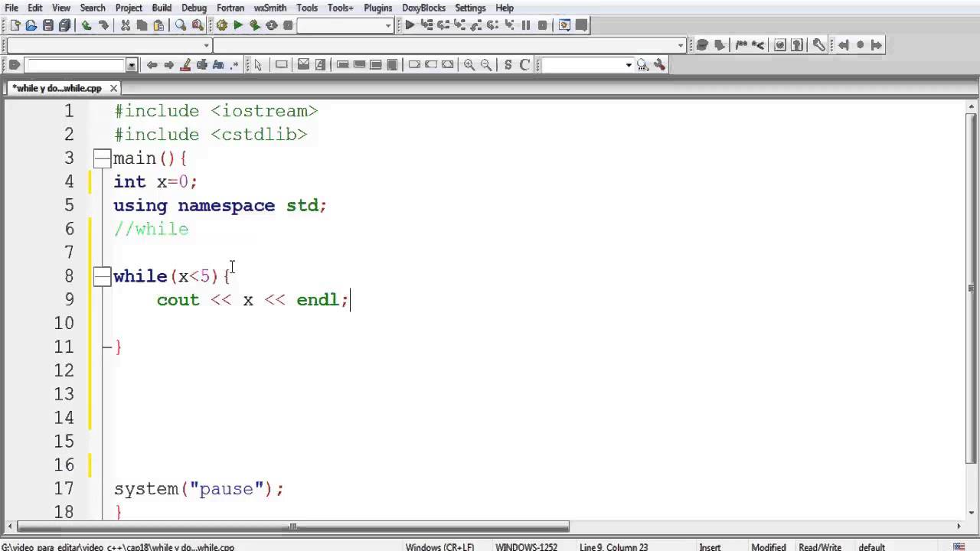This screenshot has height=551, width=980.
Task: Abort the current build
Action: 288,25
